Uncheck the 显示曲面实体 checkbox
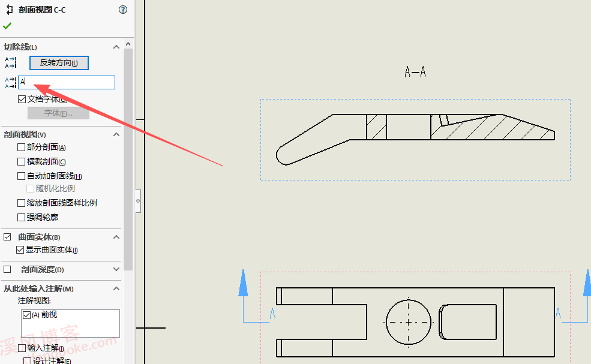 [20, 250]
